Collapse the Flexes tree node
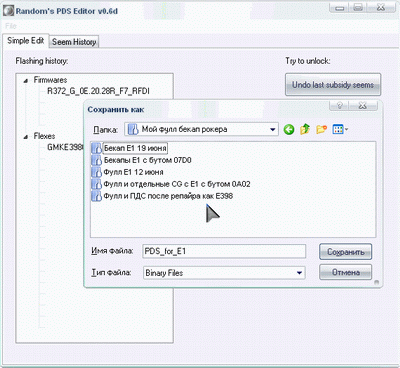The height and width of the screenshot is (368, 400). (26, 136)
